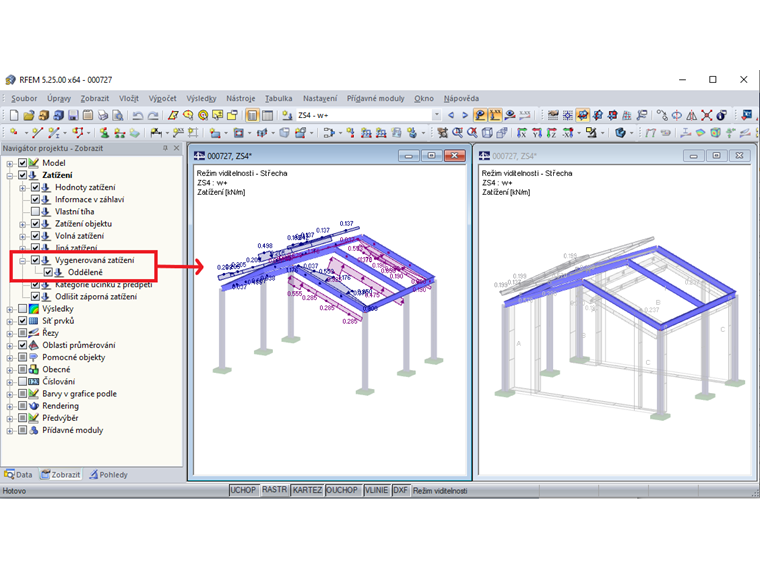Undo the last action
This screenshot has height=570, width=760.
(138, 115)
